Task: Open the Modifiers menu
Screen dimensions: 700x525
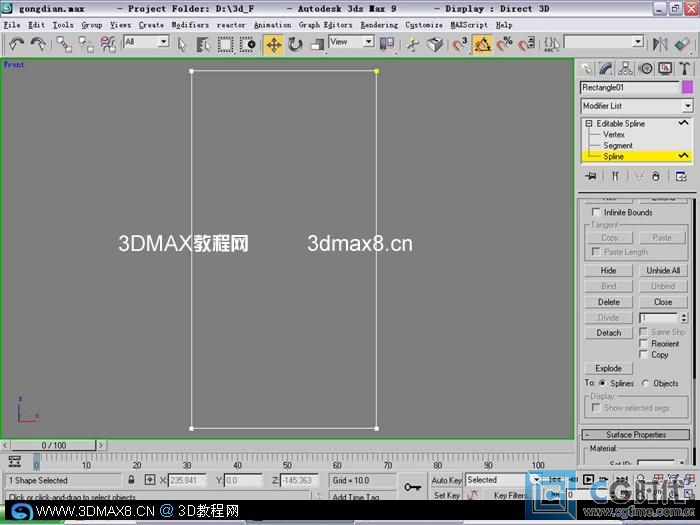Action: tap(190, 25)
